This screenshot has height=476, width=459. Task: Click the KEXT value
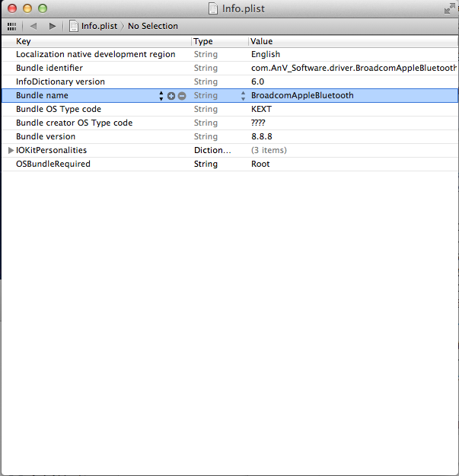[x=261, y=109]
